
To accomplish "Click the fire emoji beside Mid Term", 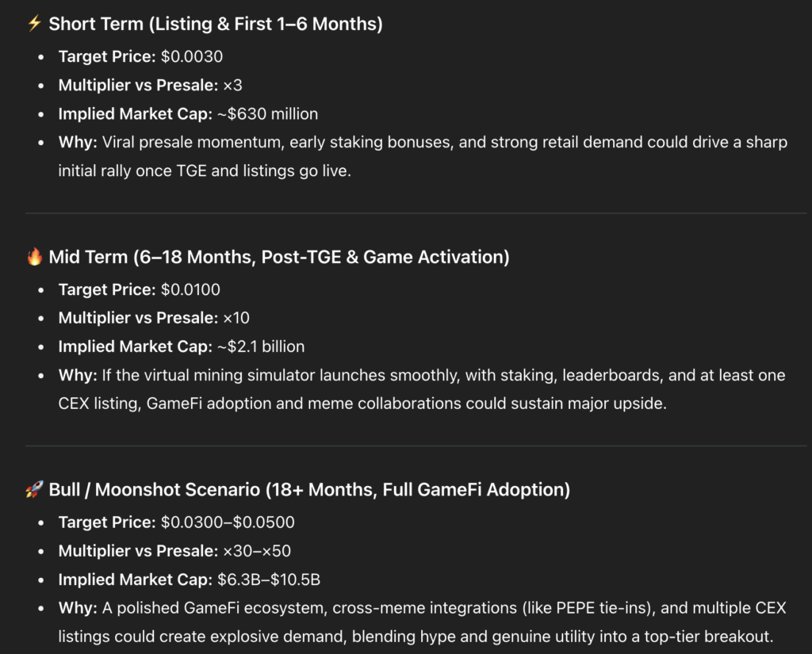I will tap(34, 257).
